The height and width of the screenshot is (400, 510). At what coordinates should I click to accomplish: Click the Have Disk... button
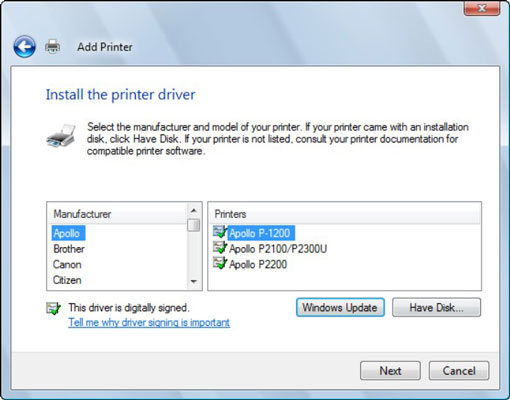click(436, 307)
